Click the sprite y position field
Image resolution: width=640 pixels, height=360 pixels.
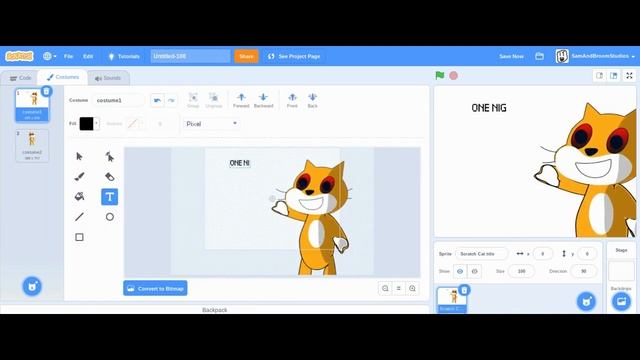[x=587, y=254]
